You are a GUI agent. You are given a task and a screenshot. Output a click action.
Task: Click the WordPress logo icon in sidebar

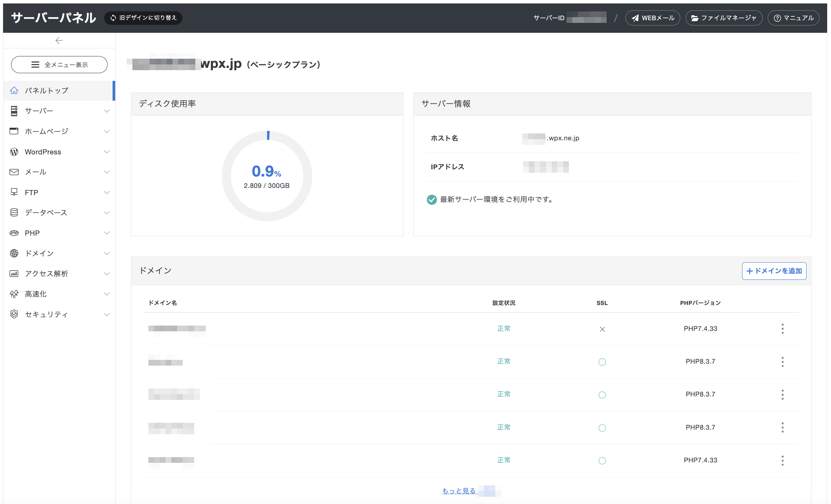[x=14, y=152]
